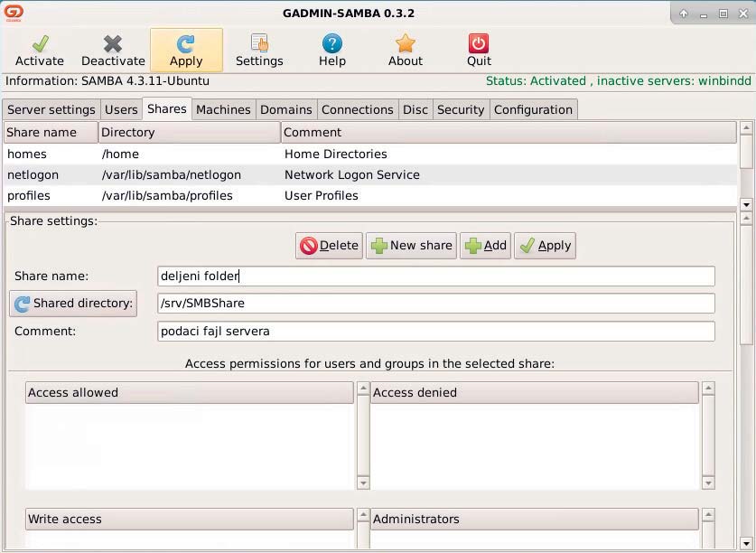This screenshot has width=756, height=553.
Task: Click the Access allowed list header
Action: [x=190, y=393]
